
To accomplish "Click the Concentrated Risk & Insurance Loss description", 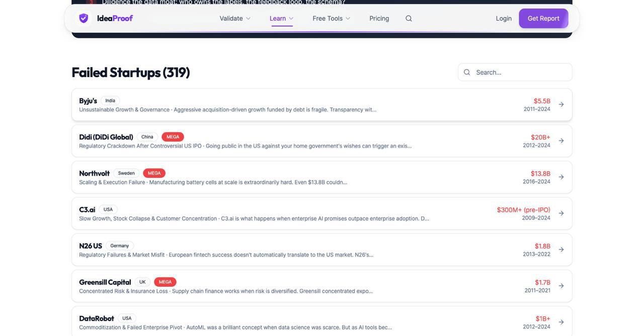I will pyautogui.click(x=226, y=291).
